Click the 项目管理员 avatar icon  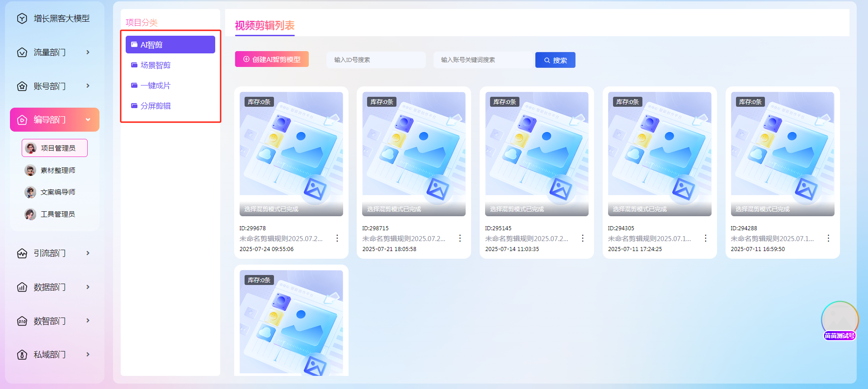pos(31,148)
